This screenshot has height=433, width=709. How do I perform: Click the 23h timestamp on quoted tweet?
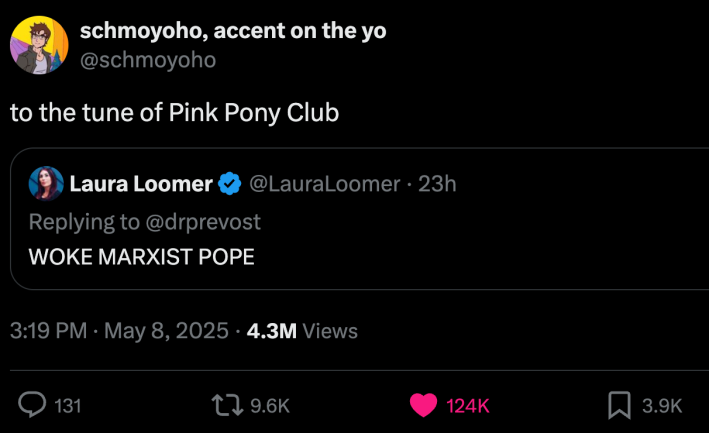tap(436, 184)
